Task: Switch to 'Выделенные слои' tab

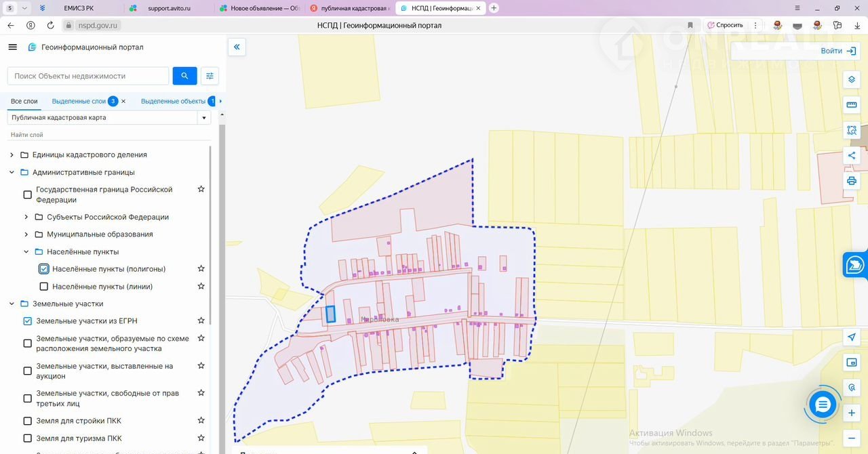Action: pos(79,102)
